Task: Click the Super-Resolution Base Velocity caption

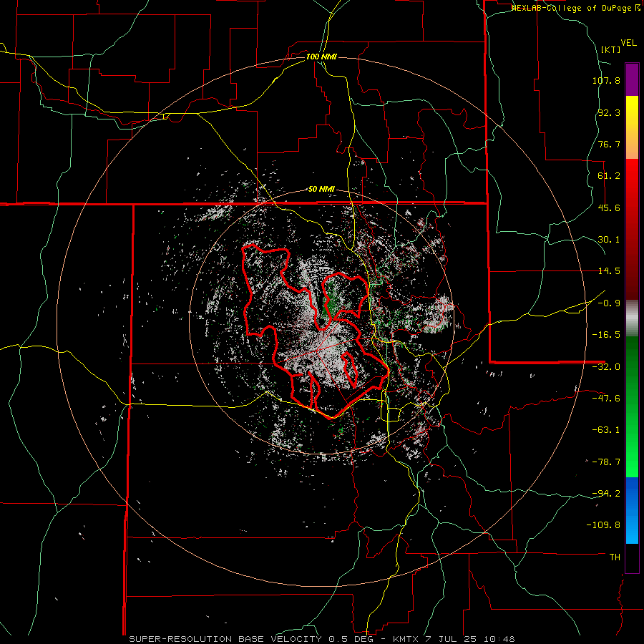Action: [321, 639]
